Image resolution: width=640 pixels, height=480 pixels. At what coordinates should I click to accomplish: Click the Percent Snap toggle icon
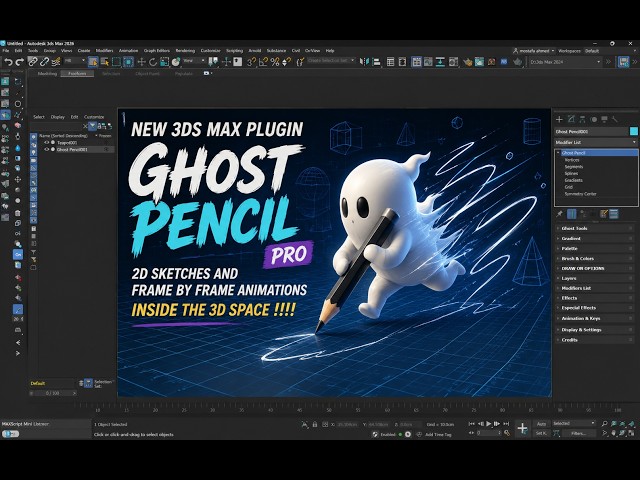pyautogui.click(x=275, y=62)
